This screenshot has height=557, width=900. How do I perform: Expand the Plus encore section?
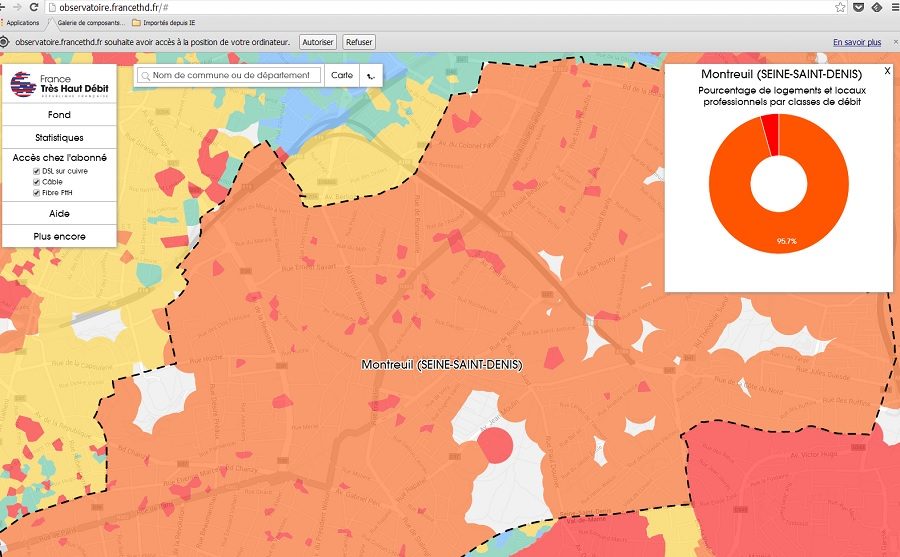pyautogui.click(x=59, y=236)
